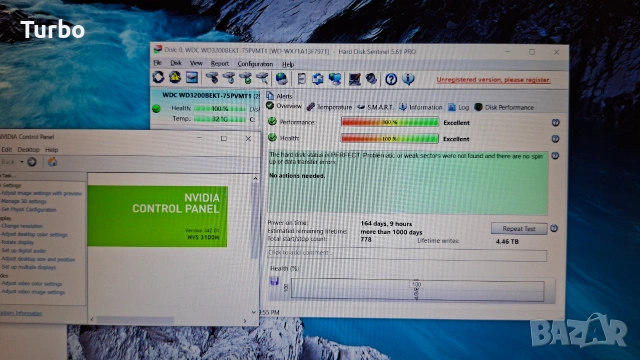Open the Report menu in Hard Disk Sentinel
The width and height of the screenshot is (640, 360).
pyautogui.click(x=220, y=64)
